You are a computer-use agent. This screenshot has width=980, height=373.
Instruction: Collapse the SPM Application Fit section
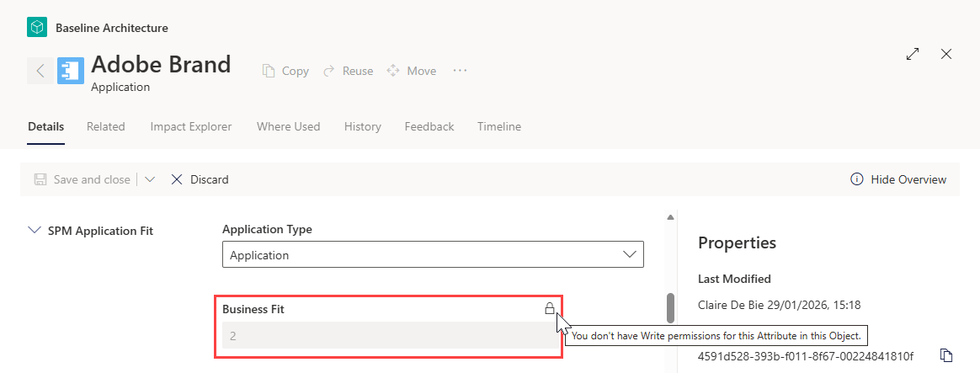pos(34,231)
